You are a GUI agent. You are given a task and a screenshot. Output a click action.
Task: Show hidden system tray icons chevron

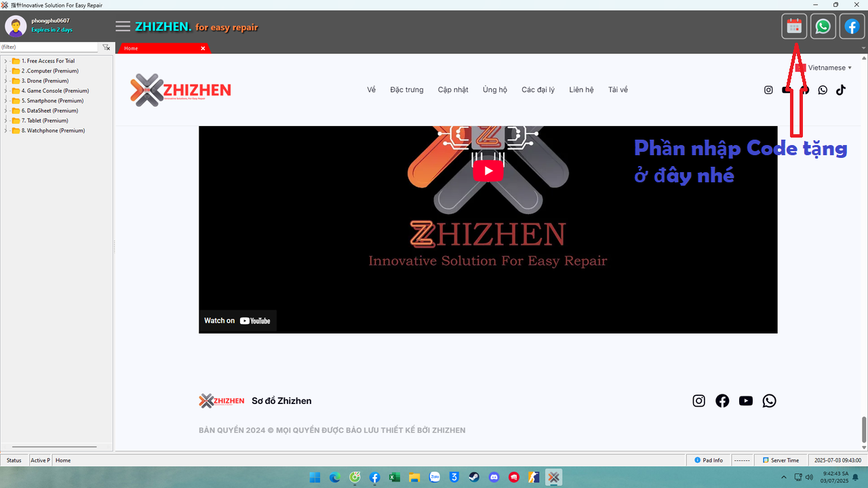[x=784, y=477]
